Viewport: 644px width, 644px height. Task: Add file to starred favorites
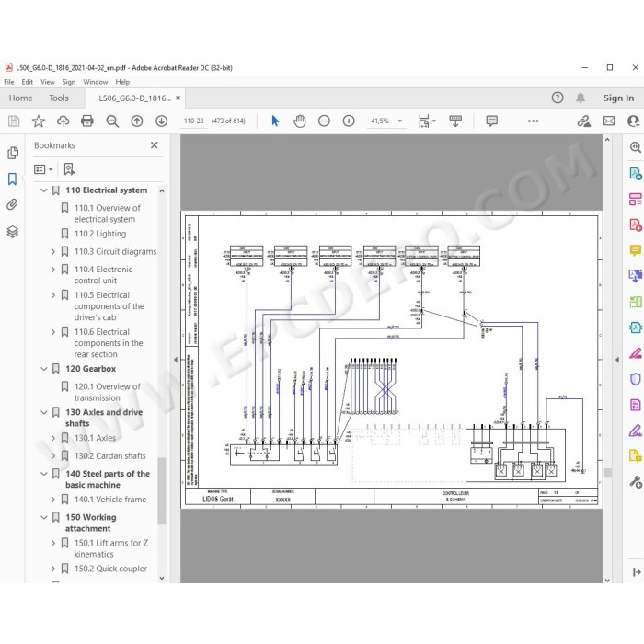(x=39, y=121)
